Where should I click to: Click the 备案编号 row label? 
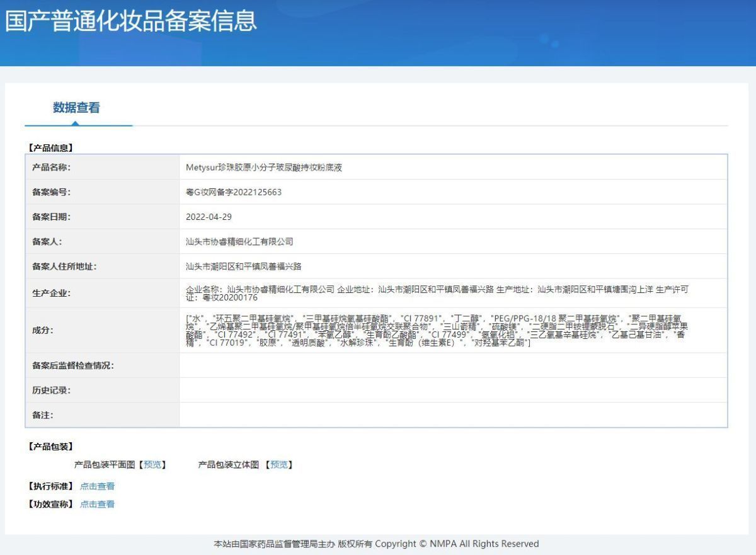(x=51, y=192)
